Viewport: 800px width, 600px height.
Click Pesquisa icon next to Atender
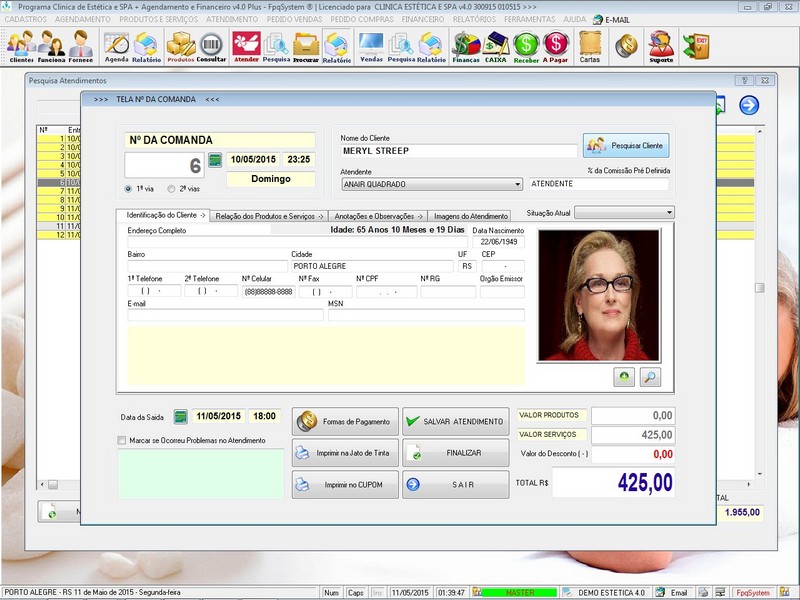pyautogui.click(x=277, y=46)
